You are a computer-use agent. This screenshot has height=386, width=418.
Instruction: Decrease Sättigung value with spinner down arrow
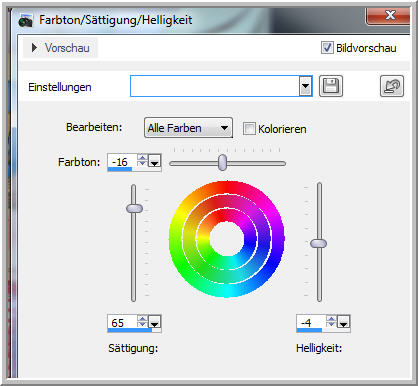click(142, 325)
